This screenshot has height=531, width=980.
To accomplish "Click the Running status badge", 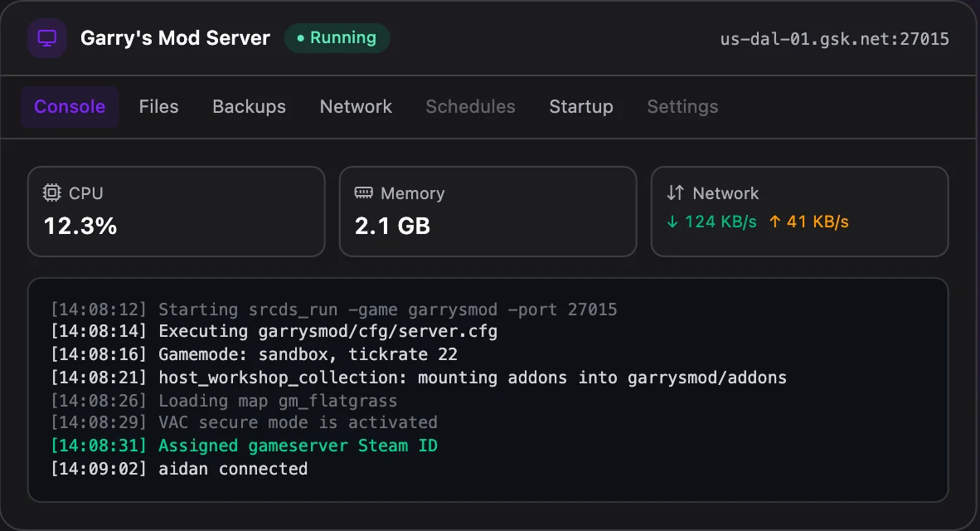I will pos(337,38).
